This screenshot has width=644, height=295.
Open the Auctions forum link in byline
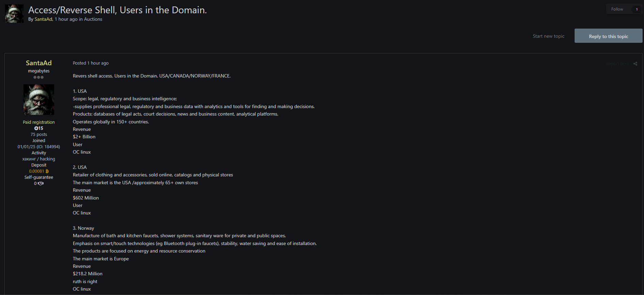point(93,19)
